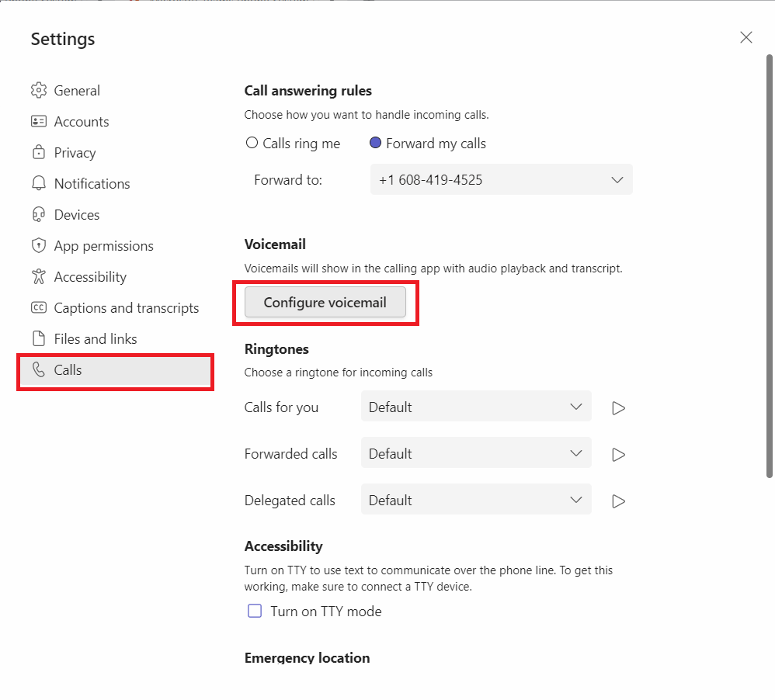
Task: Click the Captions and transcripts CC icon
Action: (x=39, y=308)
